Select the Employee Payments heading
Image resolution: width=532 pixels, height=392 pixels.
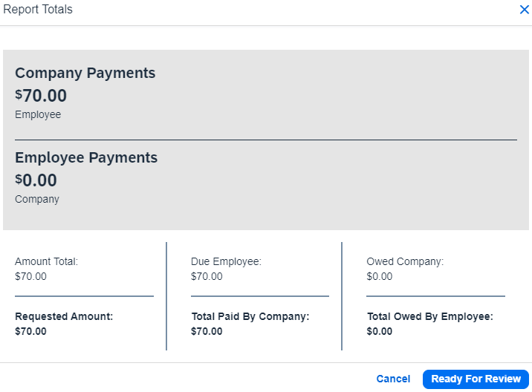point(86,157)
